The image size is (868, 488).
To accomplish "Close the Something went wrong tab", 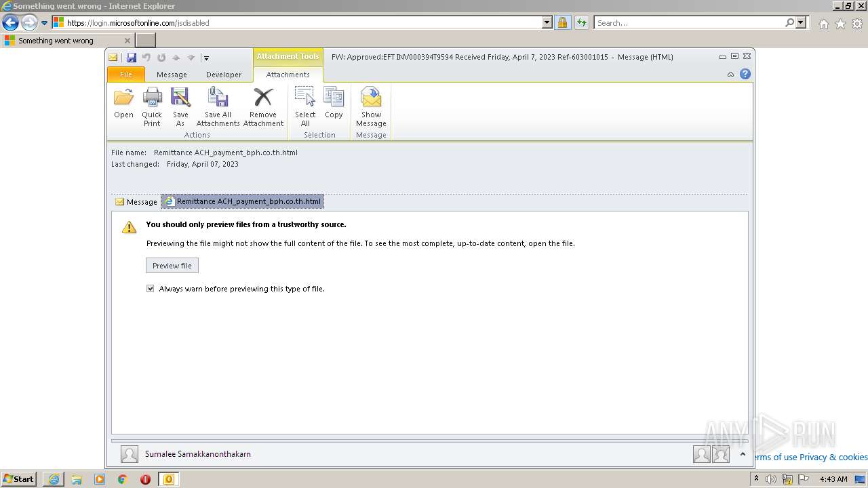I will (127, 41).
